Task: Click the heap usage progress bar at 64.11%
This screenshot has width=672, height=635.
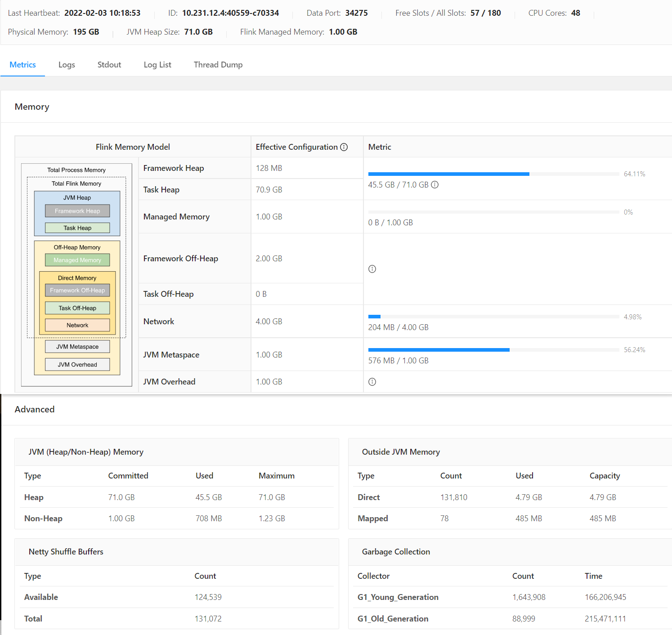Action: click(x=493, y=174)
